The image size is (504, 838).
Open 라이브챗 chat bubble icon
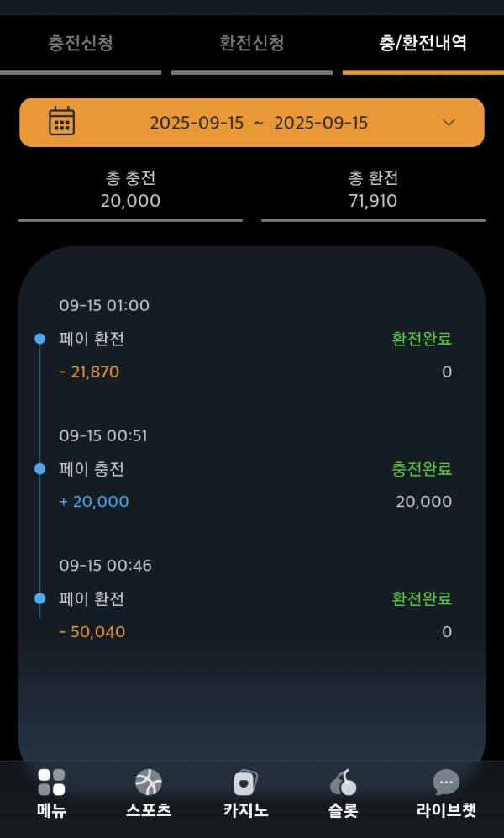coord(446,783)
